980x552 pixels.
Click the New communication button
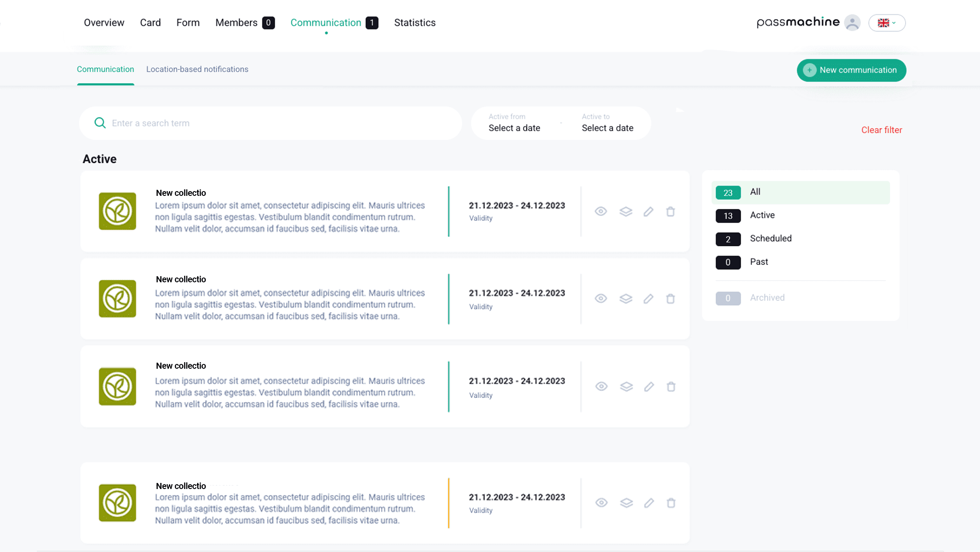tap(851, 70)
